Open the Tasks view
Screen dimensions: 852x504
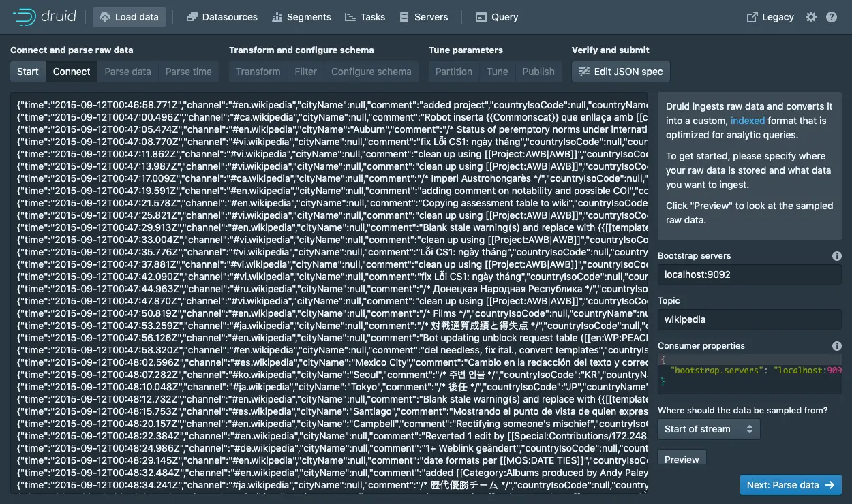click(365, 17)
